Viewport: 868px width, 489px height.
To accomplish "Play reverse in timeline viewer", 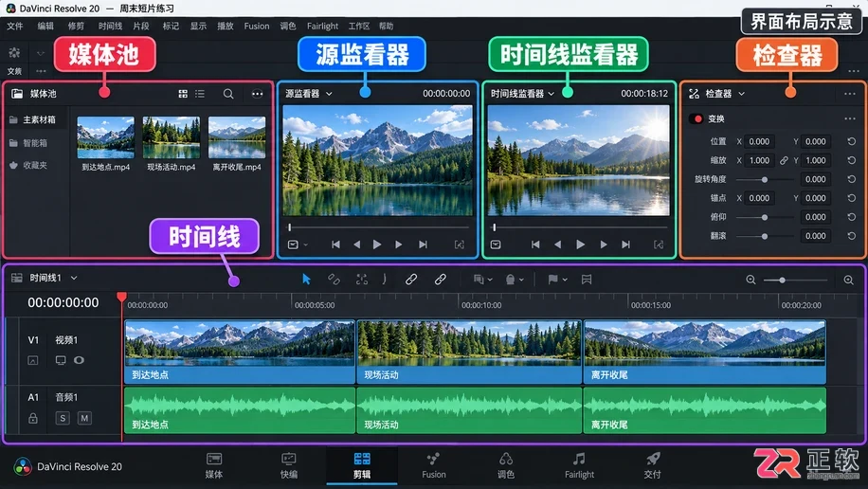I will tap(557, 244).
